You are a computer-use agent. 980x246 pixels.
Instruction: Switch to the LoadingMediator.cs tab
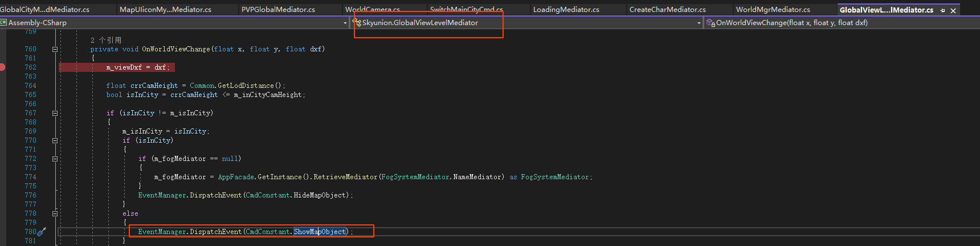[566, 10]
